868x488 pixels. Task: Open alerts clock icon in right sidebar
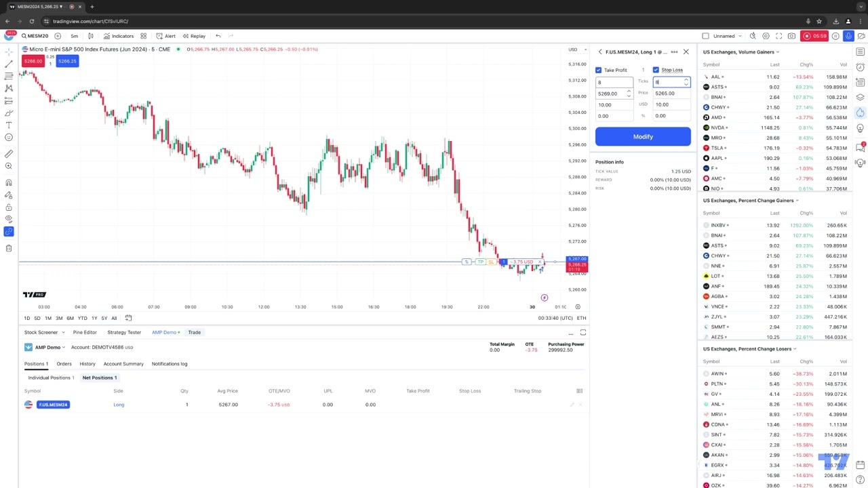pyautogui.click(x=861, y=67)
